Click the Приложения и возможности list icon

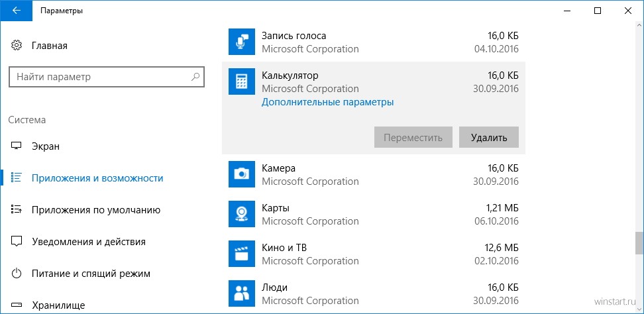click(x=17, y=178)
